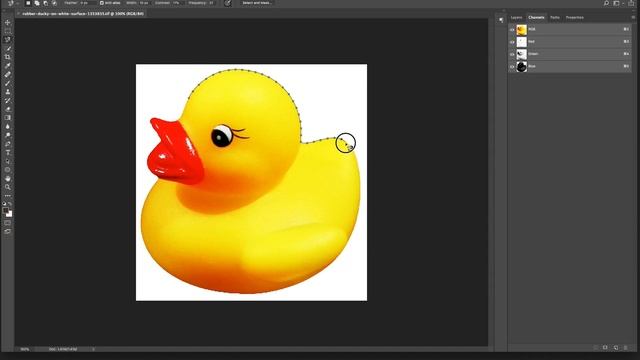Toggle visibility of the Red channel
The height and width of the screenshot is (360, 640).
click(512, 42)
